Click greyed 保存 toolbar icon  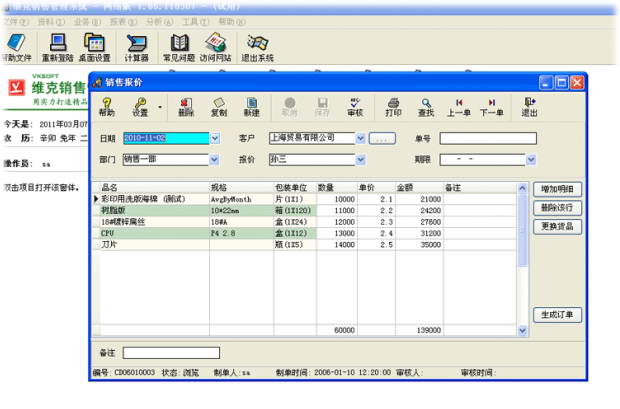click(x=322, y=107)
